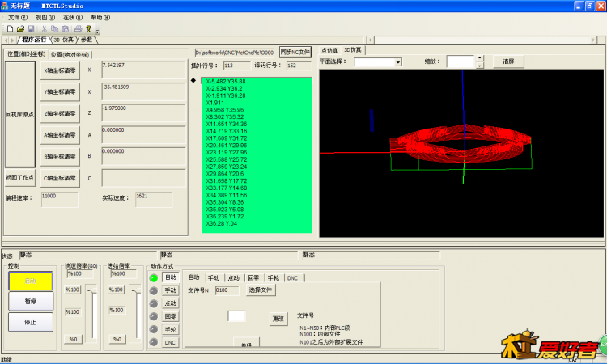Open the 文件 menu
The height and width of the screenshot is (364, 607).
(18, 18)
